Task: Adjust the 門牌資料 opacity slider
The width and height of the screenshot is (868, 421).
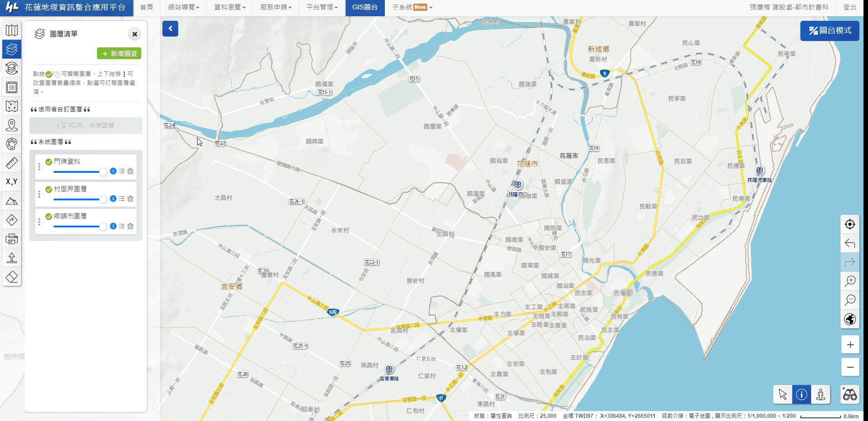Action: [x=103, y=171]
